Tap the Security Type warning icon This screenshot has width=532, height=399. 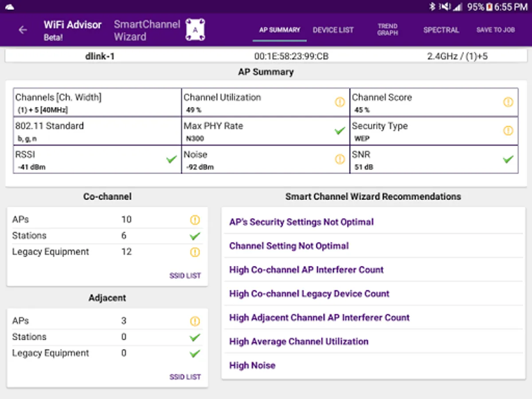click(508, 131)
